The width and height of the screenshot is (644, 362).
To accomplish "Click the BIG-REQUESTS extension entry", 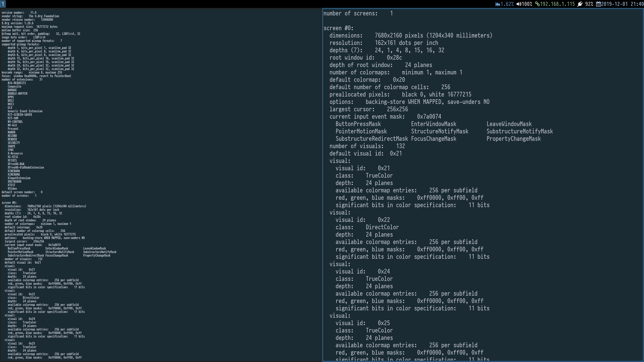I will tap(17, 83).
